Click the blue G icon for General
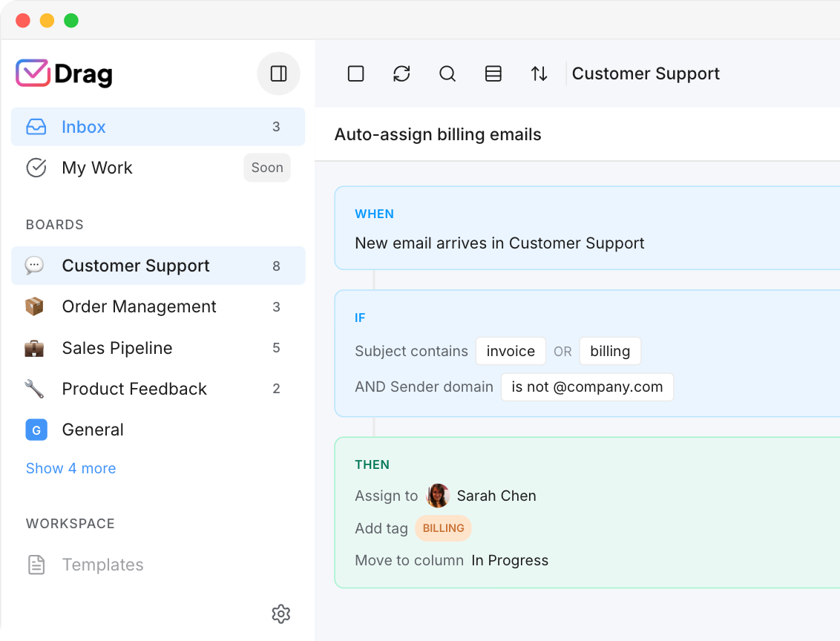The width and height of the screenshot is (840, 641). [x=36, y=430]
